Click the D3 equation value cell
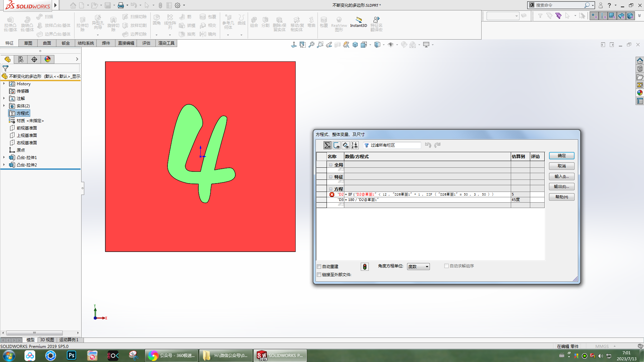The height and width of the screenshot is (362, 644). coord(428,200)
